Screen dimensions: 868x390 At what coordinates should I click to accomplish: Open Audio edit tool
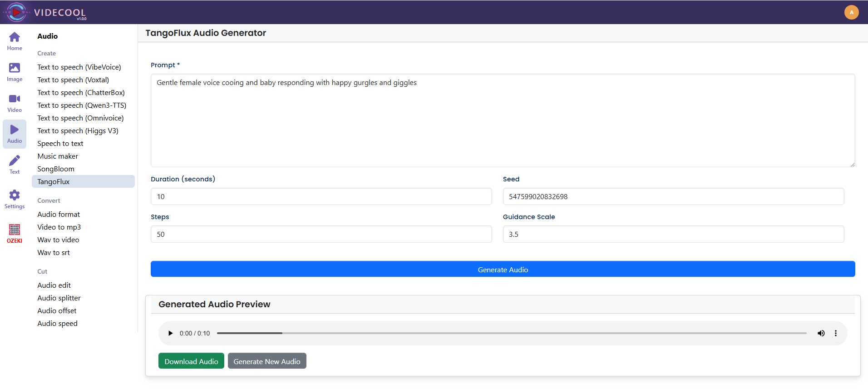tap(54, 285)
